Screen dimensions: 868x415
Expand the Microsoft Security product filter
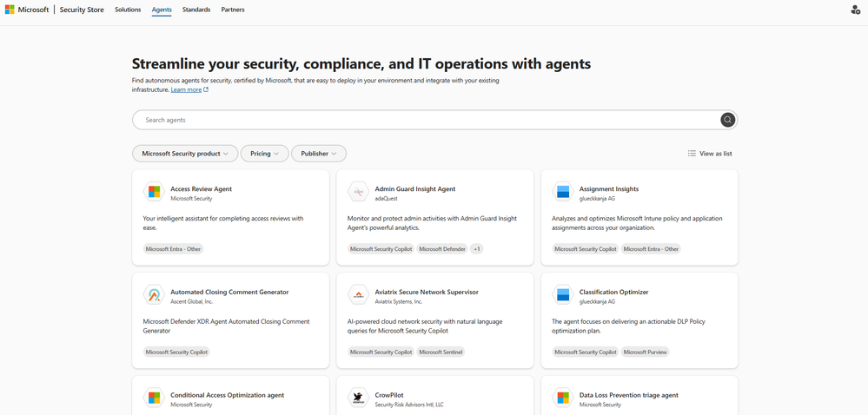pos(185,154)
